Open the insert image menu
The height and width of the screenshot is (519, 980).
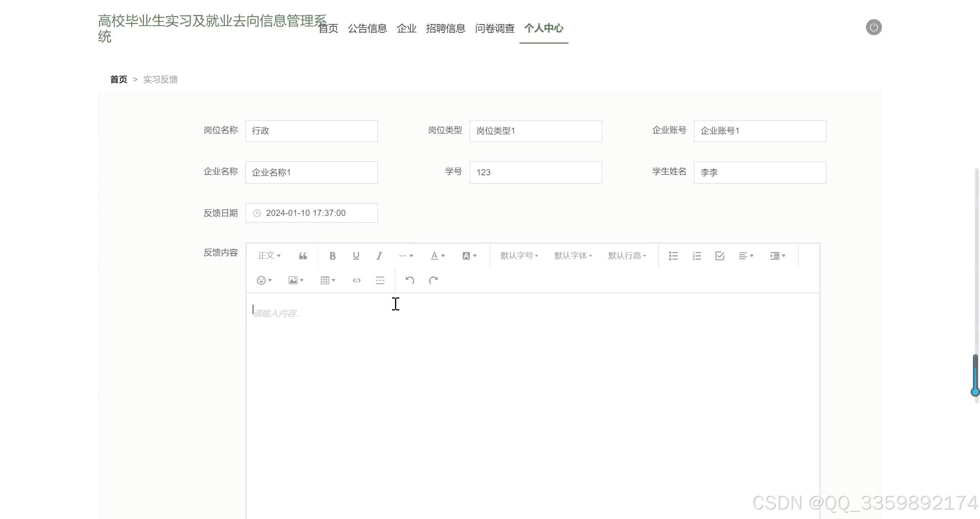(x=296, y=280)
